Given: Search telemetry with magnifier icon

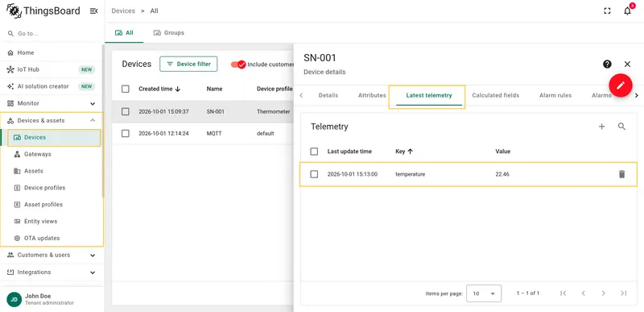Looking at the screenshot, I should pyautogui.click(x=621, y=127).
